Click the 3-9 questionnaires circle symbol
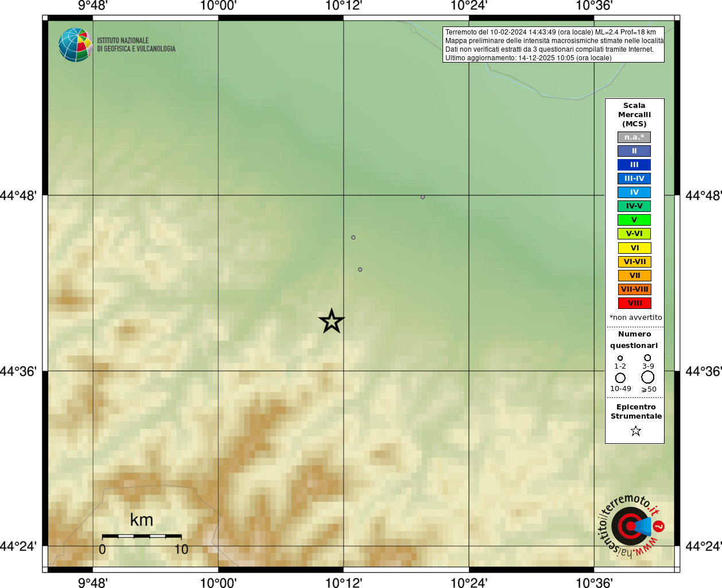The width and height of the screenshot is (722, 588). (647, 358)
